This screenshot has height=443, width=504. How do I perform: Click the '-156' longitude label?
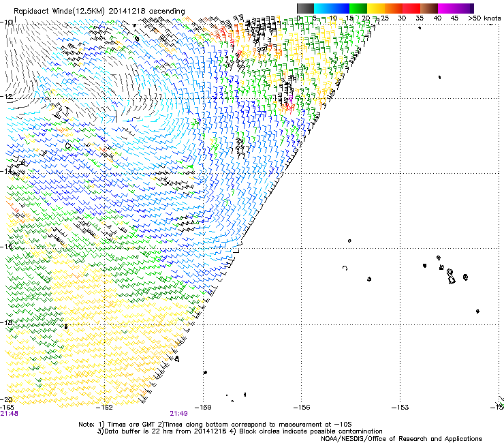click(302, 408)
